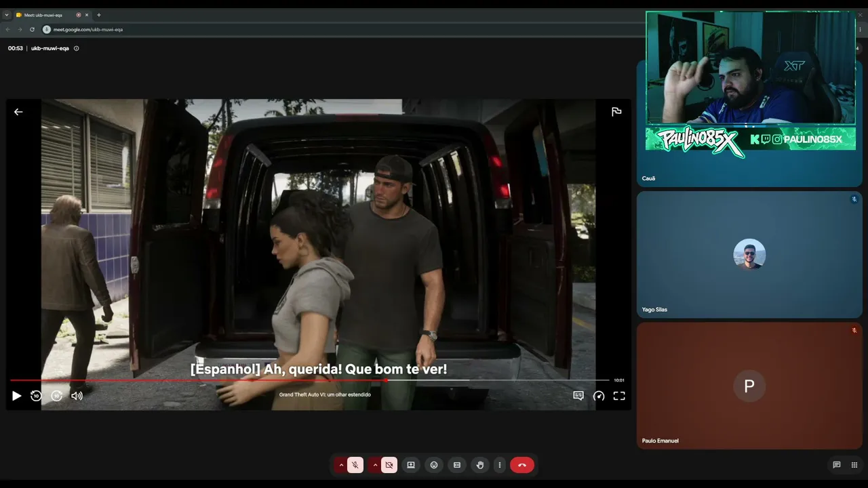Go back in the browser
868x488 pixels.
[7, 29]
